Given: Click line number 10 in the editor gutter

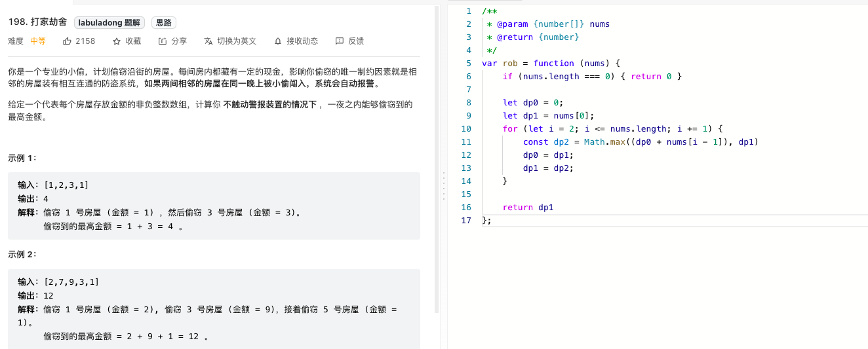Looking at the screenshot, I should (466, 129).
